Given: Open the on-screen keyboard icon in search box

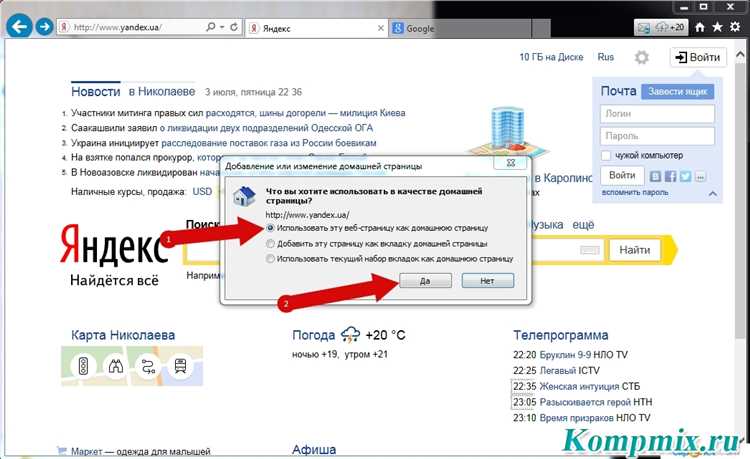Looking at the screenshot, I should click(x=589, y=250).
